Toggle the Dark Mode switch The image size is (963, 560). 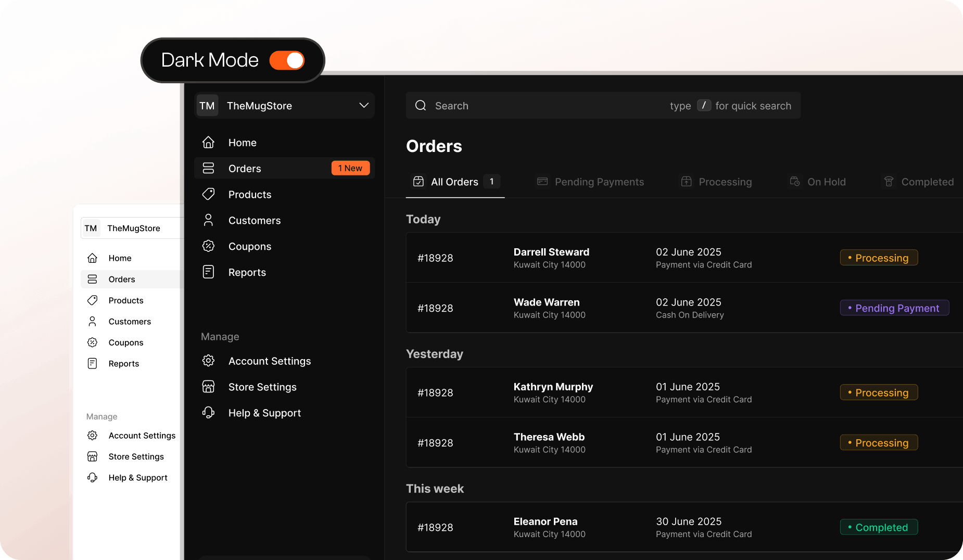click(x=287, y=60)
